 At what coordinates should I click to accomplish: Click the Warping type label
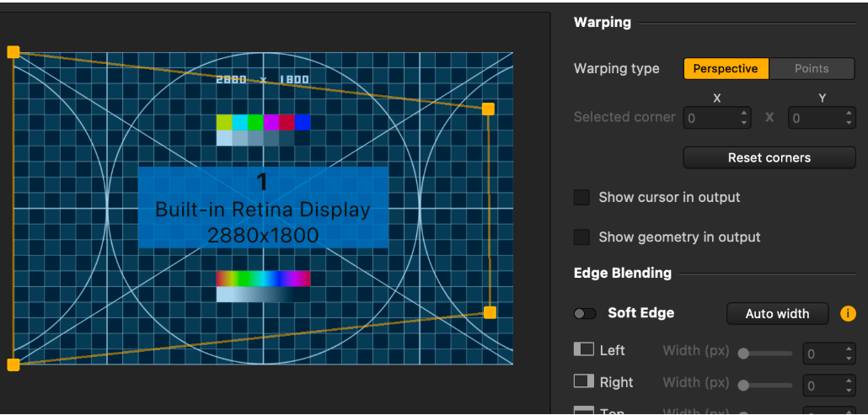pos(617,69)
